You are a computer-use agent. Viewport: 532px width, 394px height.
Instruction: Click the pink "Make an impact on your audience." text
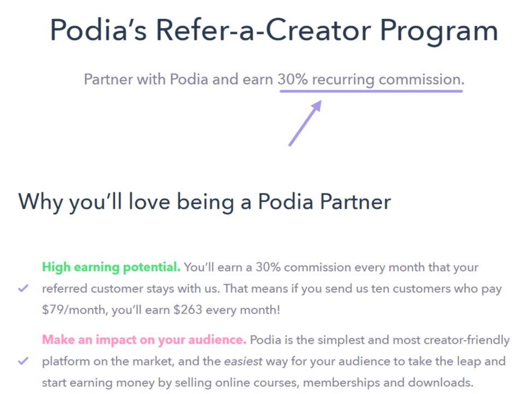pyautogui.click(x=144, y=340)
